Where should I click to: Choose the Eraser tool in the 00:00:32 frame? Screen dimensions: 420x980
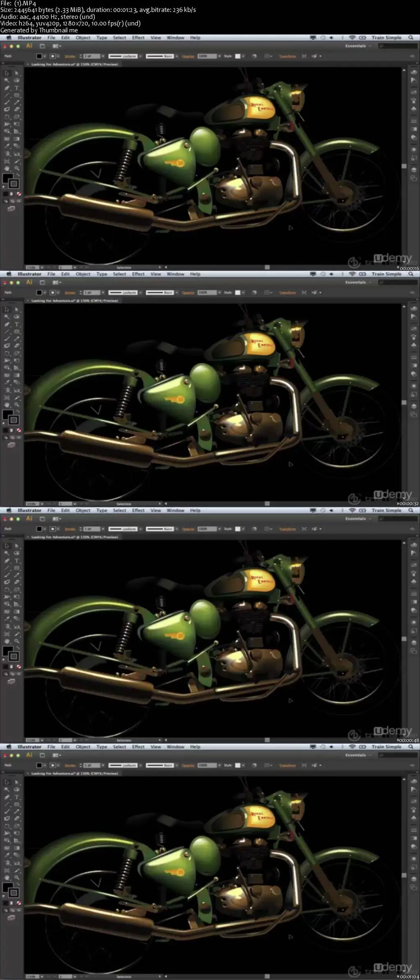17,346
